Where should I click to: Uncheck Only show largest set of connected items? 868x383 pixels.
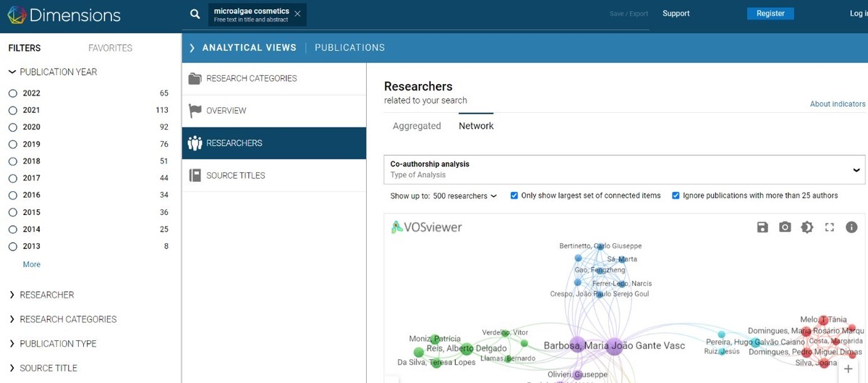tap(514, 195)
